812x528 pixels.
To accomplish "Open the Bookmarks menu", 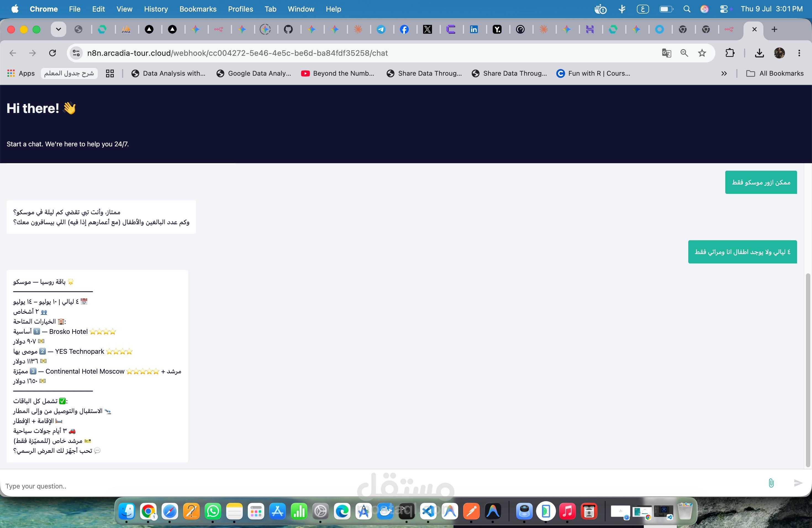I will (x=198, y=9).
